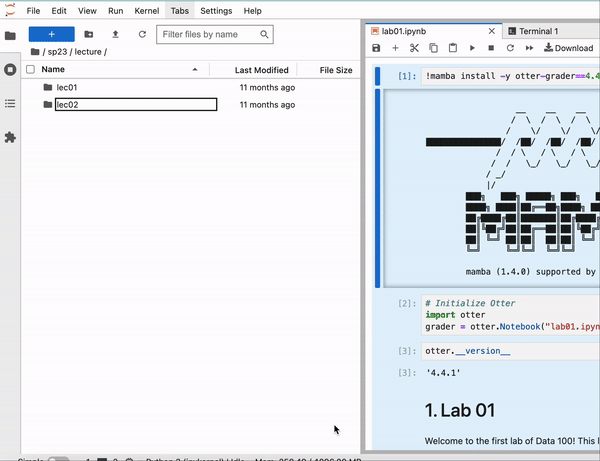
Task: Click the Name sort direction arrow
Action: (195, 69)
